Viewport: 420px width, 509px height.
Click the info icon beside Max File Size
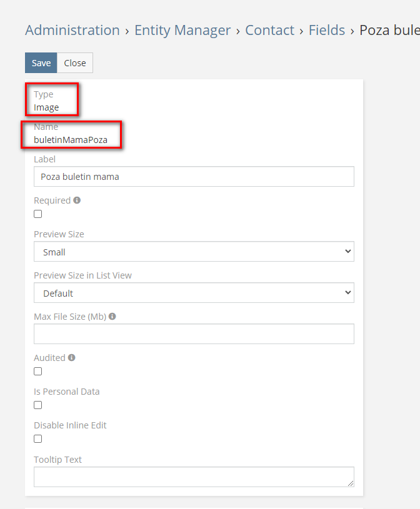tap(112, 317)
